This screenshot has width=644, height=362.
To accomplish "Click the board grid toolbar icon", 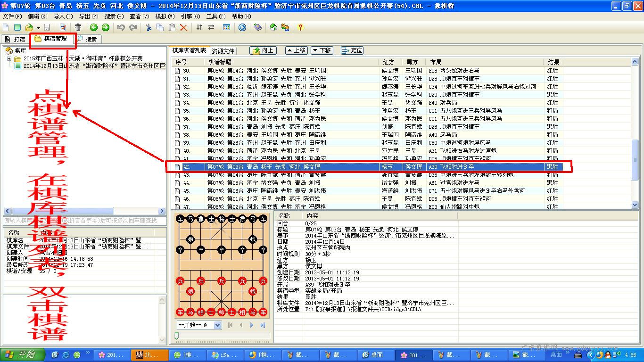I will (x=227, y=27).
